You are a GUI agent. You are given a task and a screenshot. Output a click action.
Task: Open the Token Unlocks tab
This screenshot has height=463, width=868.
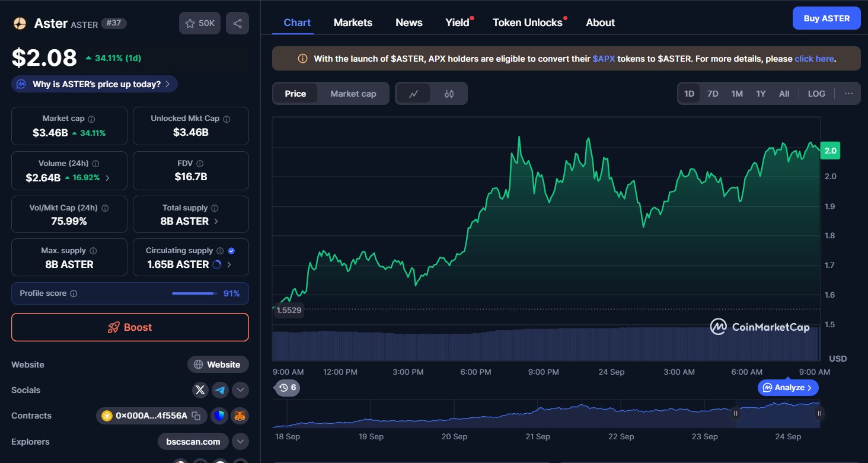click(528, 23)
